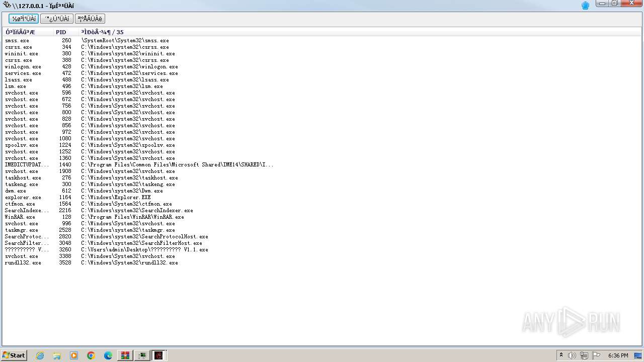The width and height of the screenshot is (644, 362).
Task: Click the blue shirt skin icon
Action: (585, 6)
